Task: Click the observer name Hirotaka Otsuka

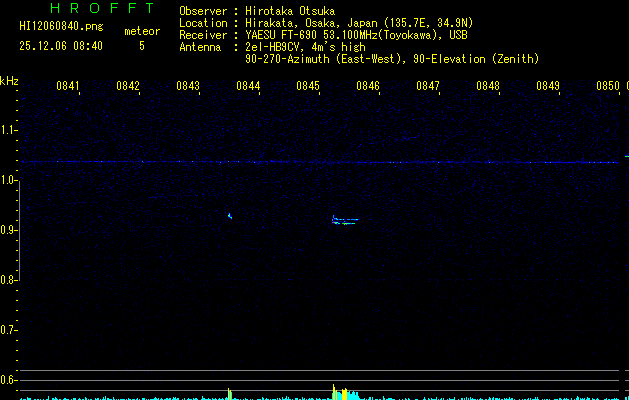Action: click(x=298, y=11)
